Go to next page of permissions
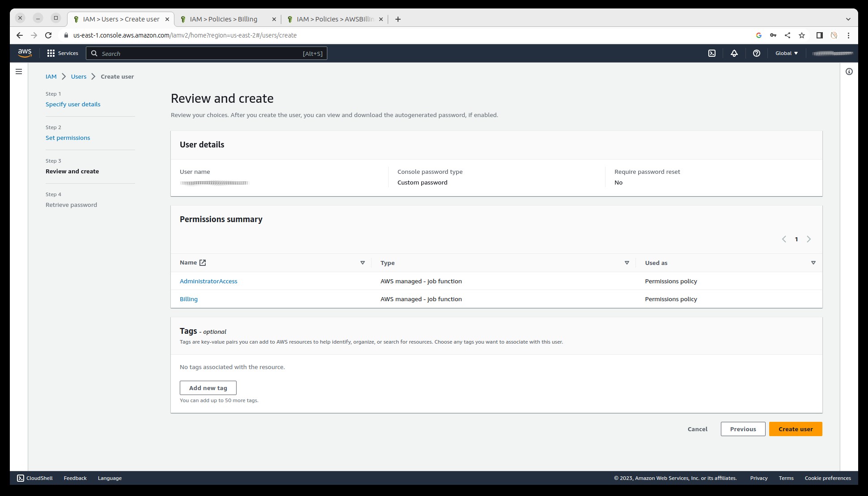868x496 pixels. coord(809,239)
